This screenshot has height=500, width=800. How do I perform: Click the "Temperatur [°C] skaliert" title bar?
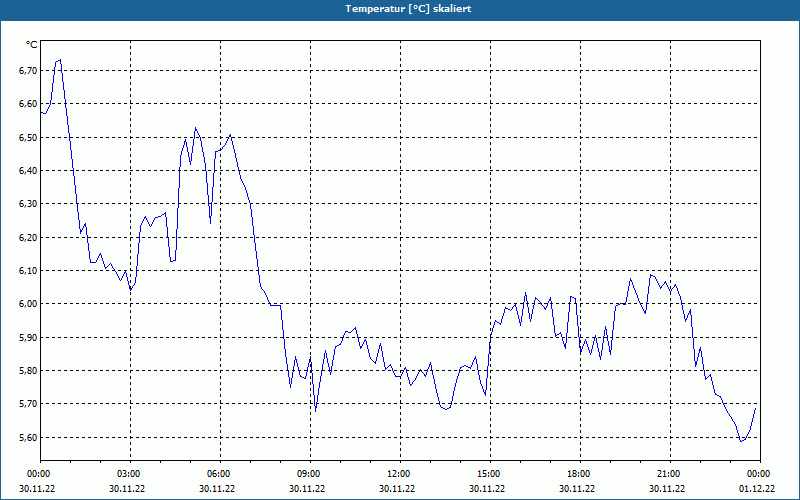pos(400,8)
